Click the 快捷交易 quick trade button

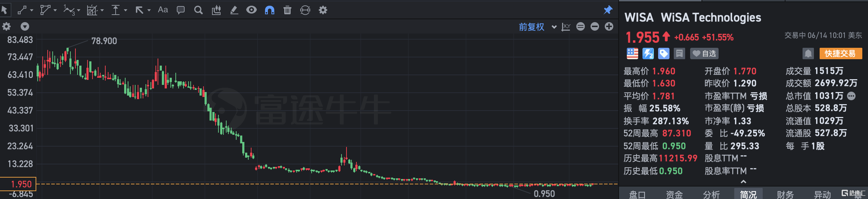[x=840, y=53]
